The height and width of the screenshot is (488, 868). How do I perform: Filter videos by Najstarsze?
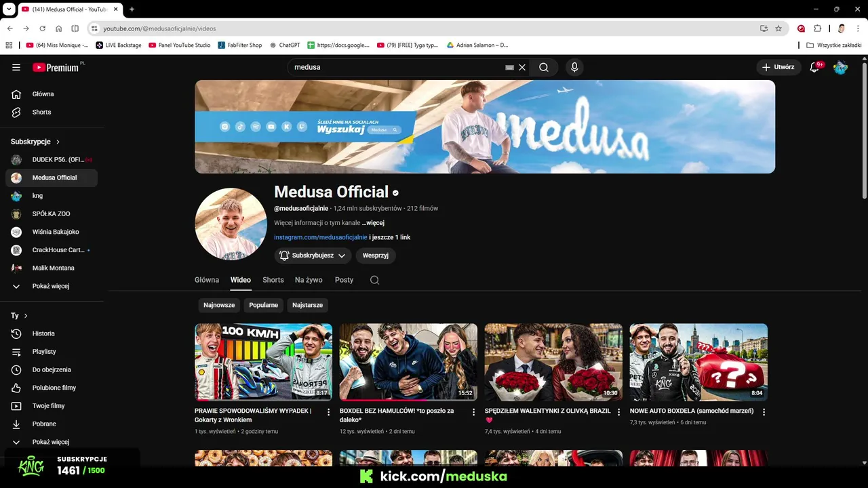pyautogui.click(x=307, y=305)
